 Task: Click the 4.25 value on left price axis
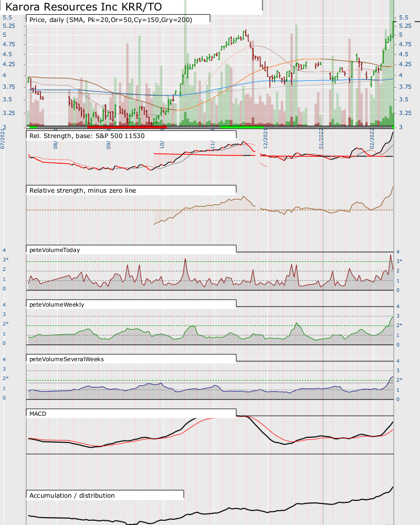tap(9, 64)
